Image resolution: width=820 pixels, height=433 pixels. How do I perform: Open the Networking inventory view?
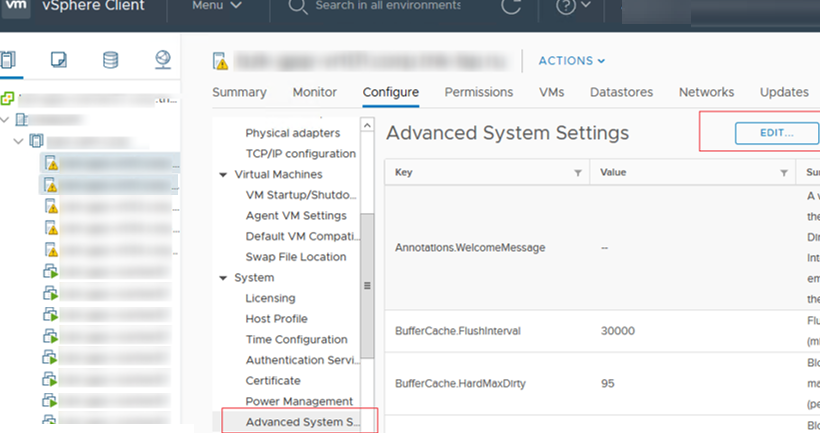point(163,60)
